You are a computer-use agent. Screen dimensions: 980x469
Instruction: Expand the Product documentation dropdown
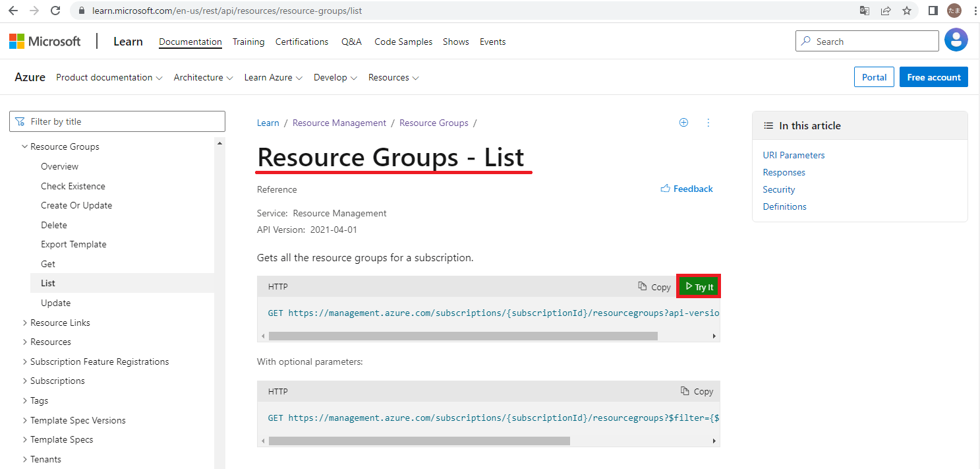pyautogui.click(x=109, y=77)
